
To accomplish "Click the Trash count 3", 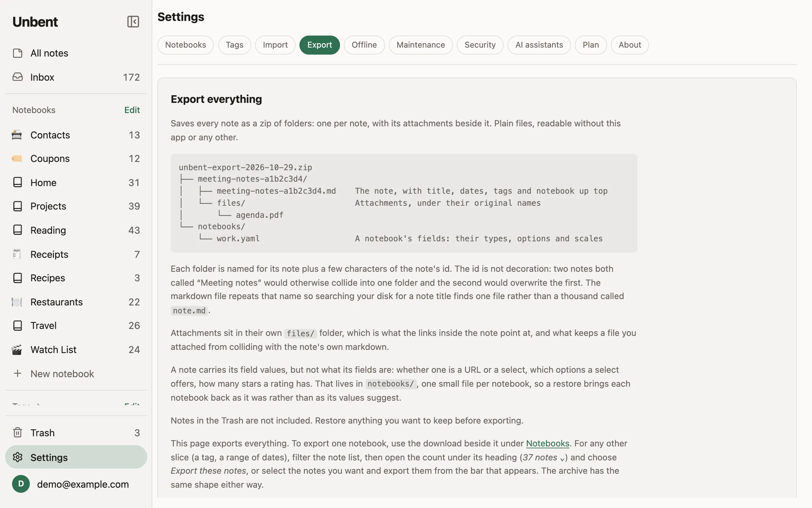I will (137, 433).
